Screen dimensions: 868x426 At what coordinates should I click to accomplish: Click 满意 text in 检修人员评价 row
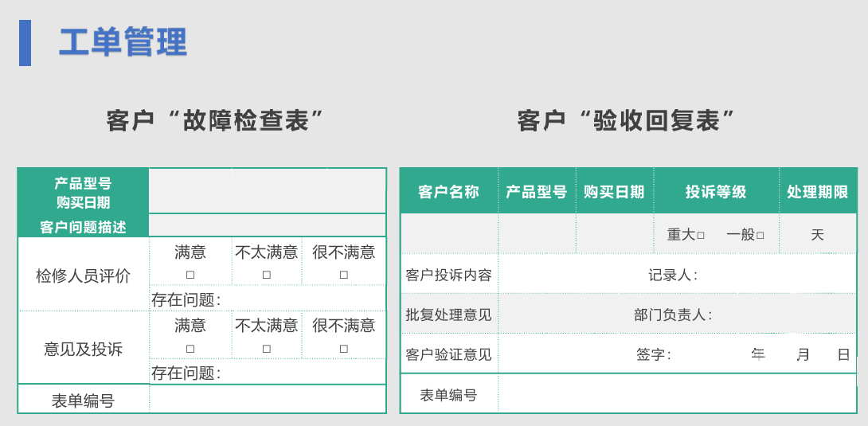coord(190,252)
